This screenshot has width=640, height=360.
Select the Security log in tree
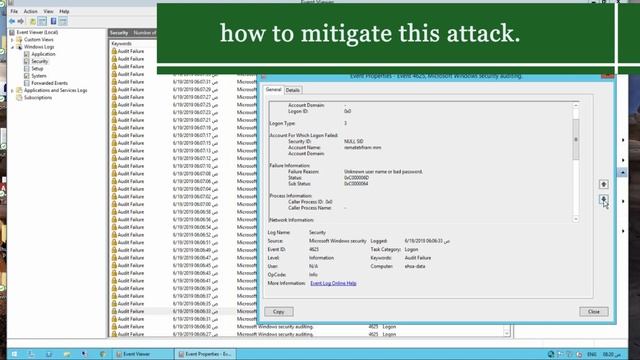click(40, 62)
